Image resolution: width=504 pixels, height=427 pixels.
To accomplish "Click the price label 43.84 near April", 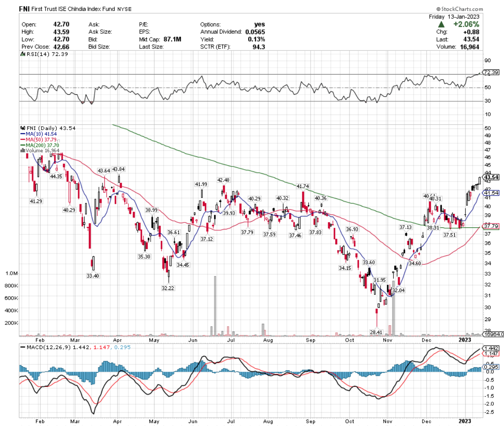I will (x=118, y=169).
